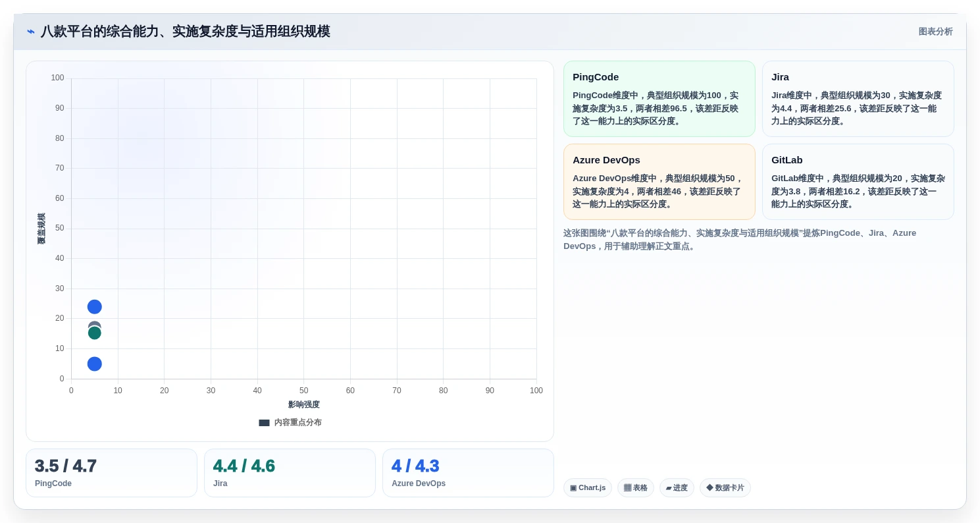
Task: Click the top blue data point
Action: [95, 307]
